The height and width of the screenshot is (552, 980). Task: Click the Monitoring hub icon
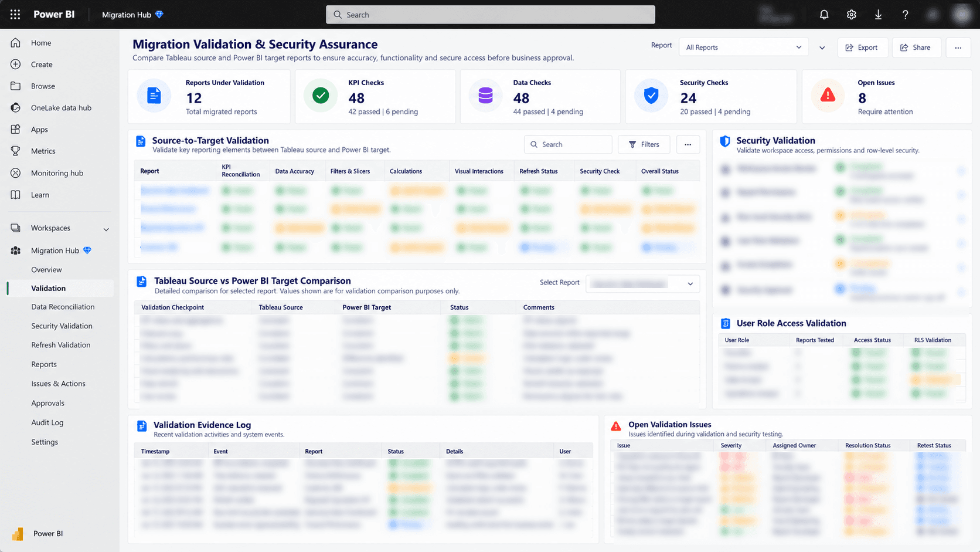[x=16, y=173]
